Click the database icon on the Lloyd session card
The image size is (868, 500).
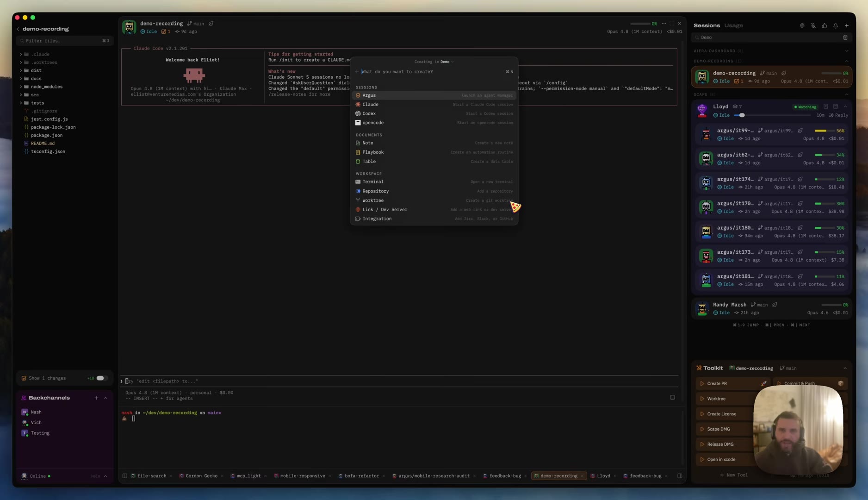[x=836, y=107]
